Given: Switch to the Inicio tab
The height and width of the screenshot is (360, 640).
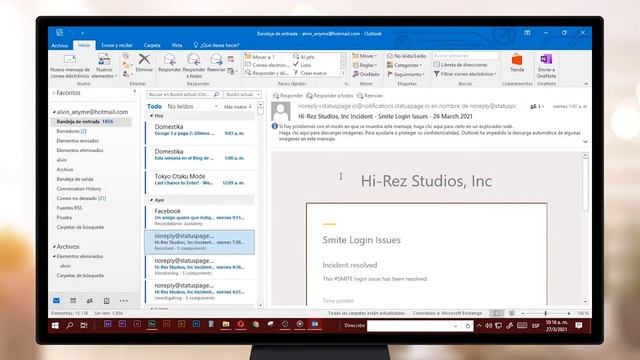Looking at the screenshot, I should (x=84, y=45).
